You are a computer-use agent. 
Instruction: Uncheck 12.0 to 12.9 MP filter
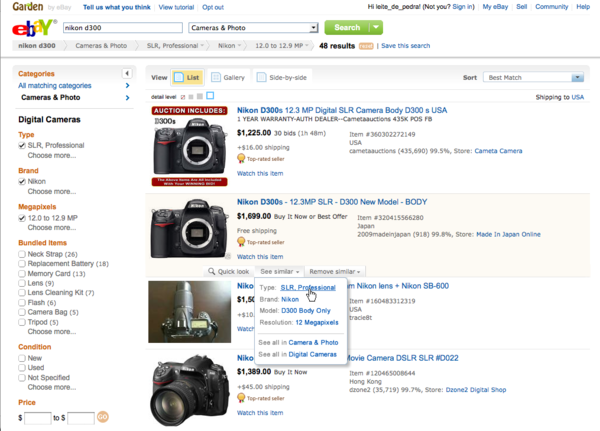coord(22,218)
